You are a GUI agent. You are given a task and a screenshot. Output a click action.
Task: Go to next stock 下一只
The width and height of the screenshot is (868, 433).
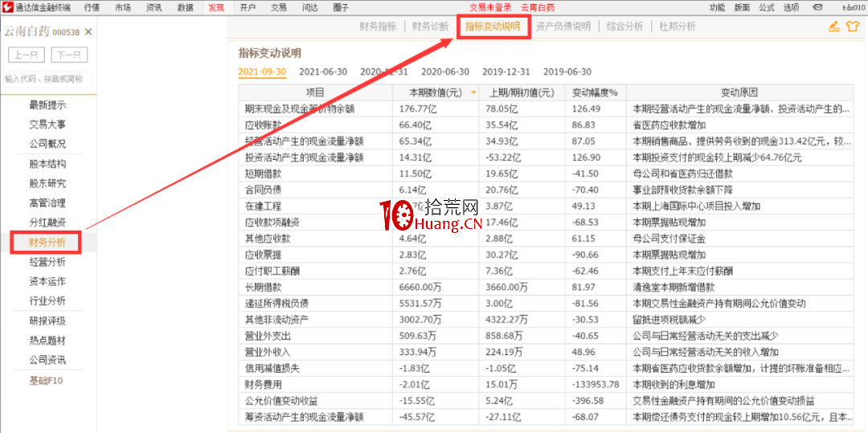click(69, 55)
